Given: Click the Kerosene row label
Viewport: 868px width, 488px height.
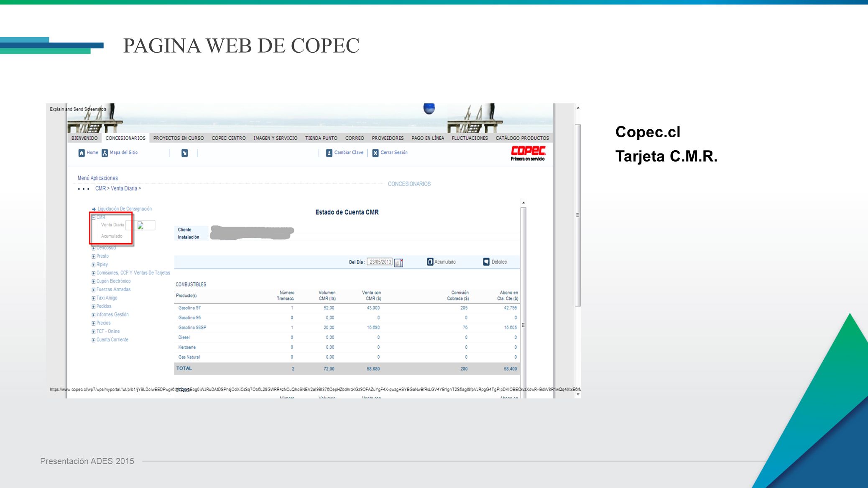Looking at the screenshot, I should click(x=187, y=347).
